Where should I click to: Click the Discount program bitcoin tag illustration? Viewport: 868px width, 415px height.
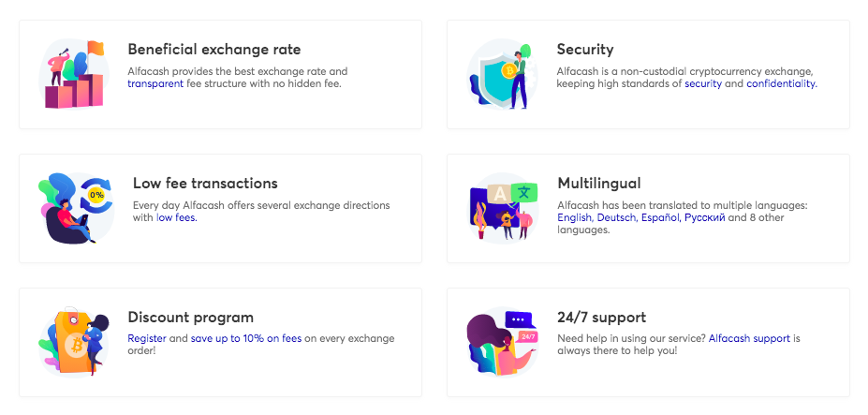coord(74,342)
